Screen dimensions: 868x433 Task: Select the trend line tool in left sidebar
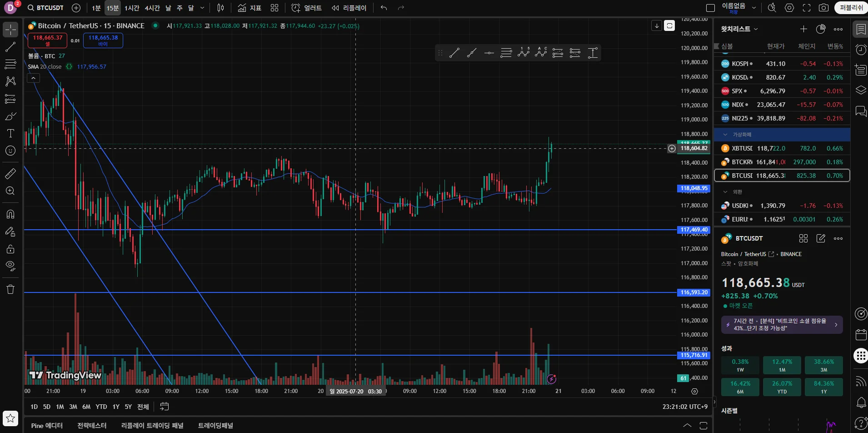(x=10, y=47)
